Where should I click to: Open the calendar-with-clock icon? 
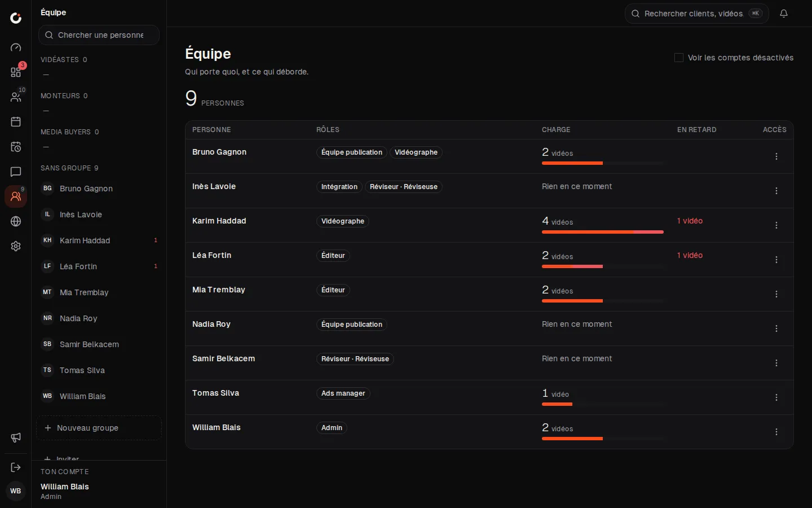coord(16,147)
